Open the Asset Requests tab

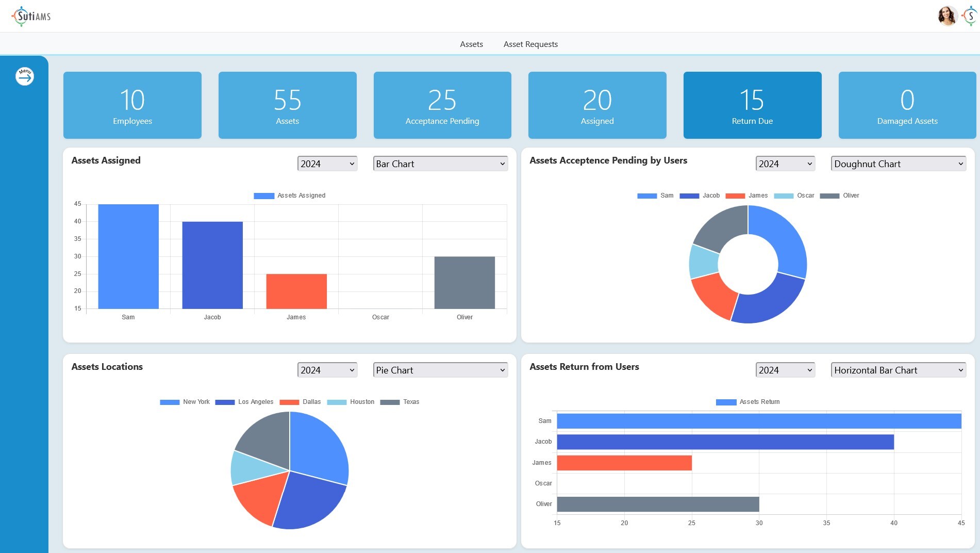(530, 44)
